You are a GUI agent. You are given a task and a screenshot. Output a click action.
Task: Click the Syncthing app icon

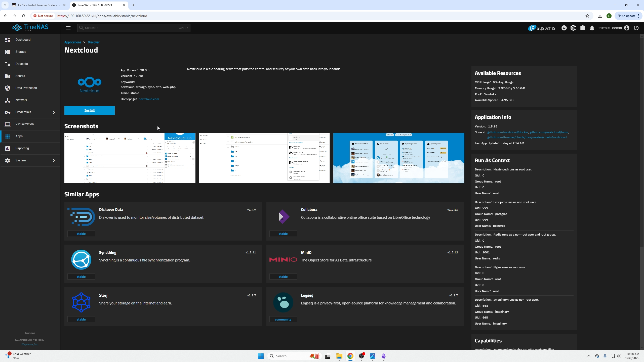(x=81, y=260)
